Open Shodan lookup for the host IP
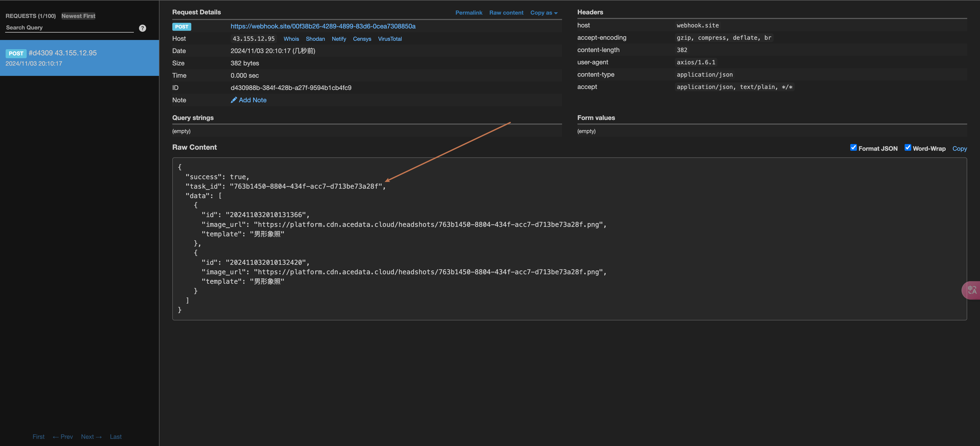Screen dimensions: 980x446 (x=315, y=39)
